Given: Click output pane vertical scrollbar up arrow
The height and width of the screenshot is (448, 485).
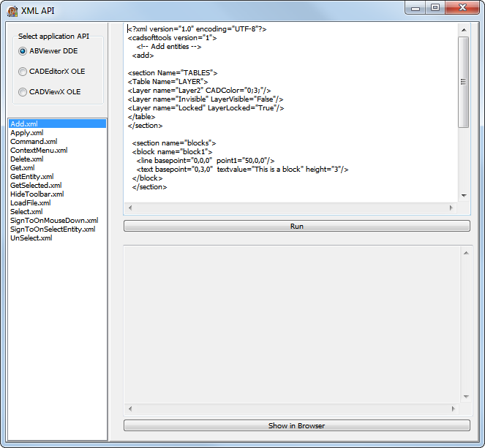Looking at the screenshot, I should click(466, 253).
